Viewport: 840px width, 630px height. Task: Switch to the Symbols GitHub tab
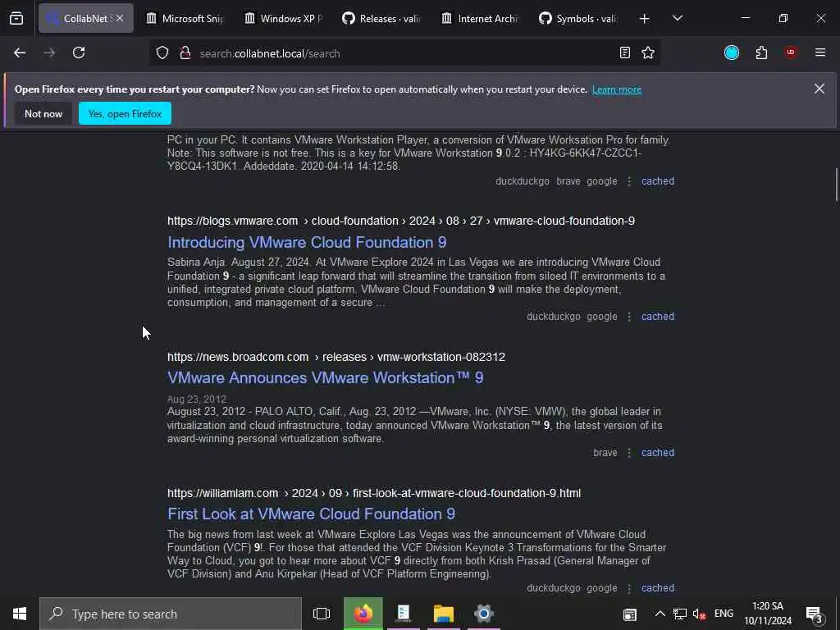(x=579, y=18)
